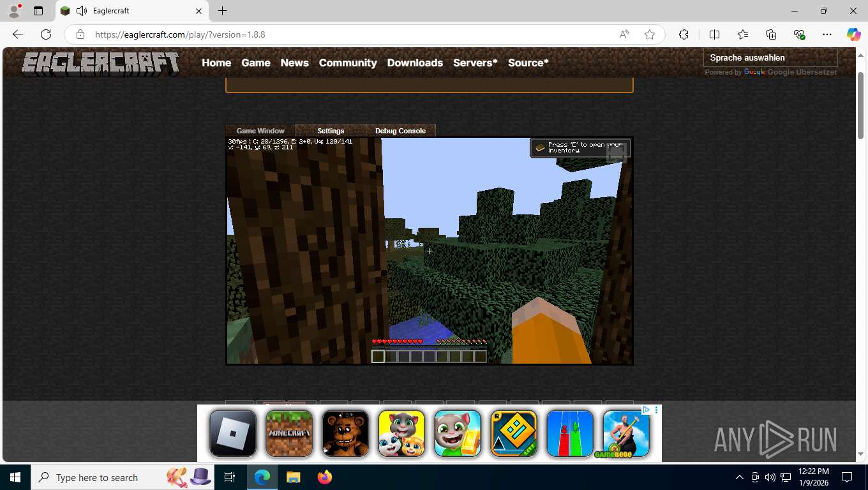The height and width of the screenshot is (490, 868).
Task: Open the Source* link
Action: (x=528, y=63)
